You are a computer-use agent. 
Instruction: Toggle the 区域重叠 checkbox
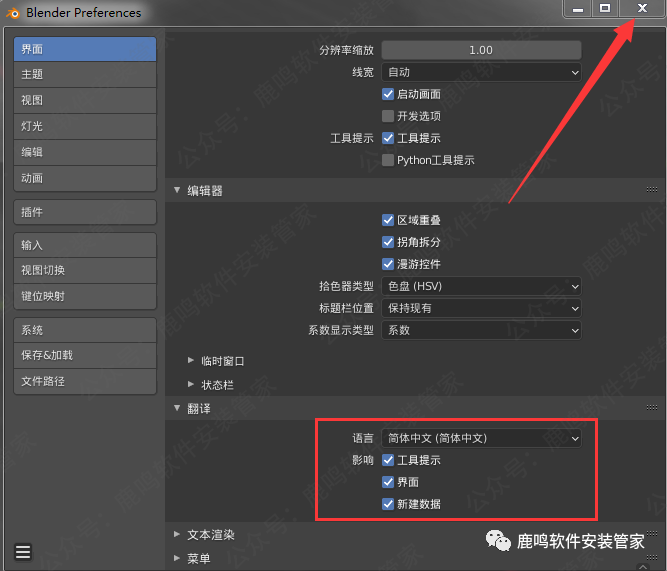coord(388,220)
